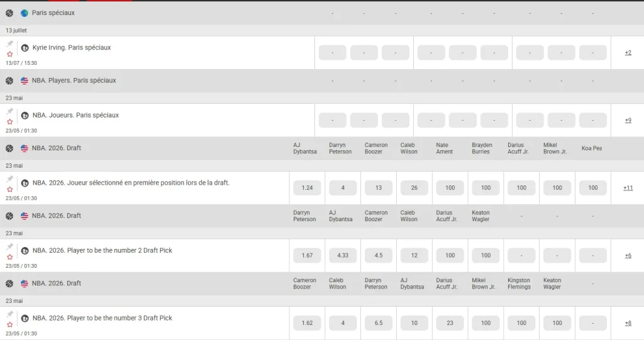Bet Cameron Boozer number 3 pick at 1.62
This screenshot has height=340, width=644.
coord(307,323)
